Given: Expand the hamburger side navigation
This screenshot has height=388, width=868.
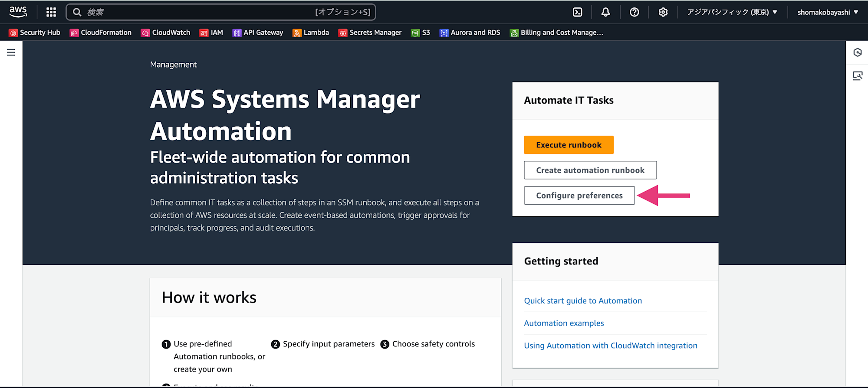Looking at the screenshot, I should coord(11,52).
